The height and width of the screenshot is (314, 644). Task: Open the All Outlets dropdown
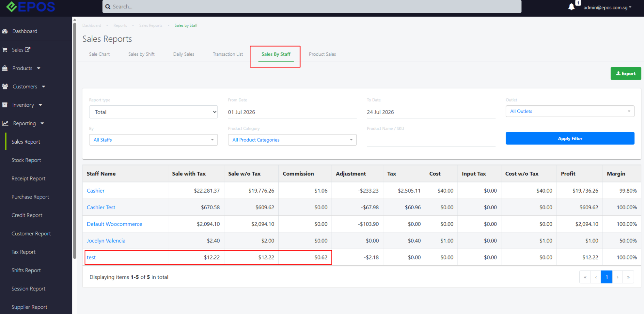[x=570, y=111]
